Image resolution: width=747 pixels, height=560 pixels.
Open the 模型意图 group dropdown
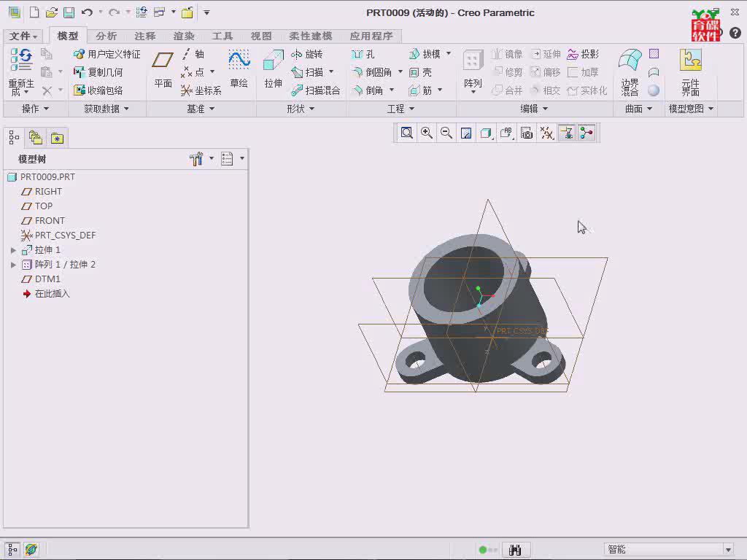pyautogui.click(x=691, y=109)
